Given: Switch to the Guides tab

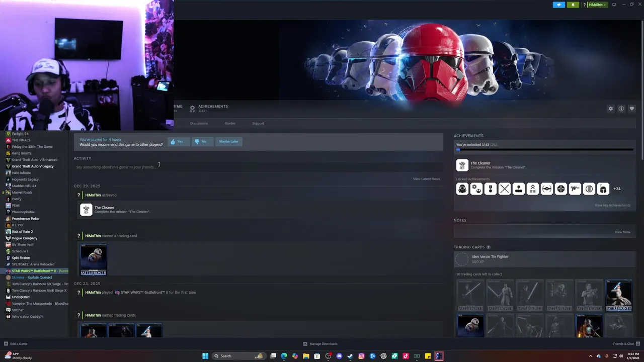Looking at the screenshot, I should [230, 123].
